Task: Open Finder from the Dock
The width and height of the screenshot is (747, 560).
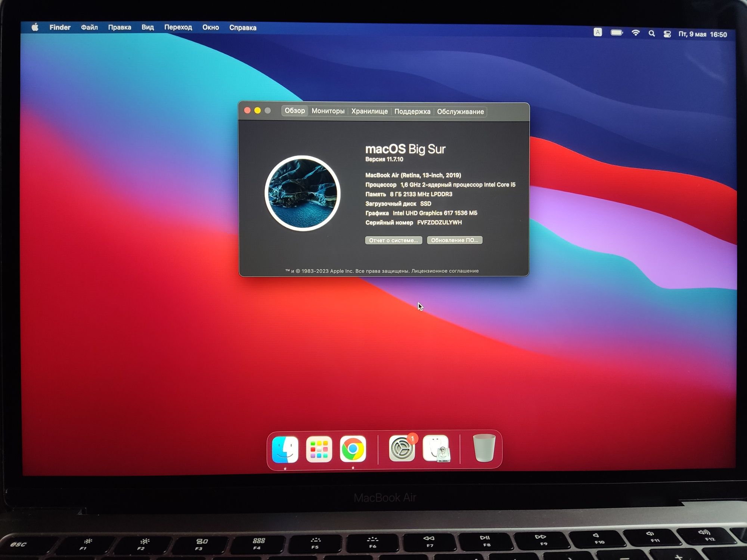Action: 285,449
